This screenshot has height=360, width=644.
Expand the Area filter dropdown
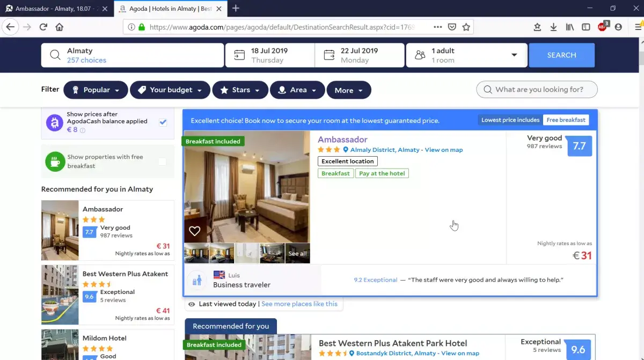[x=297, y=90]
